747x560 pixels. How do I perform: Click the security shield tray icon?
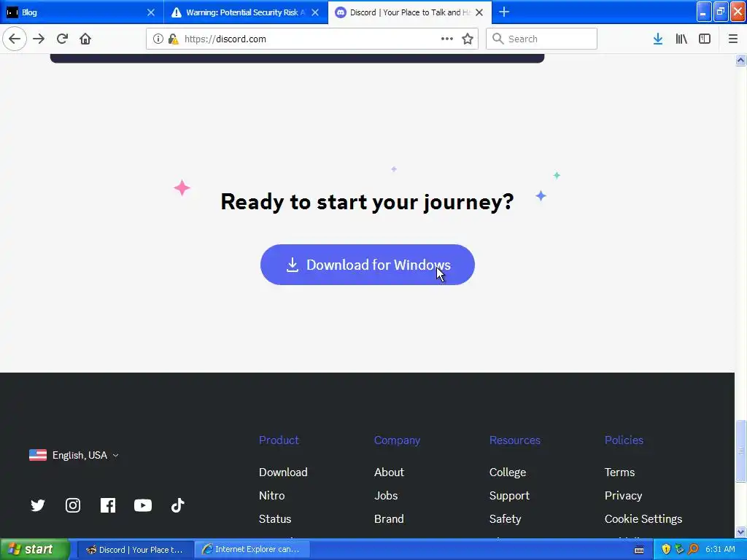click(666, 550)
